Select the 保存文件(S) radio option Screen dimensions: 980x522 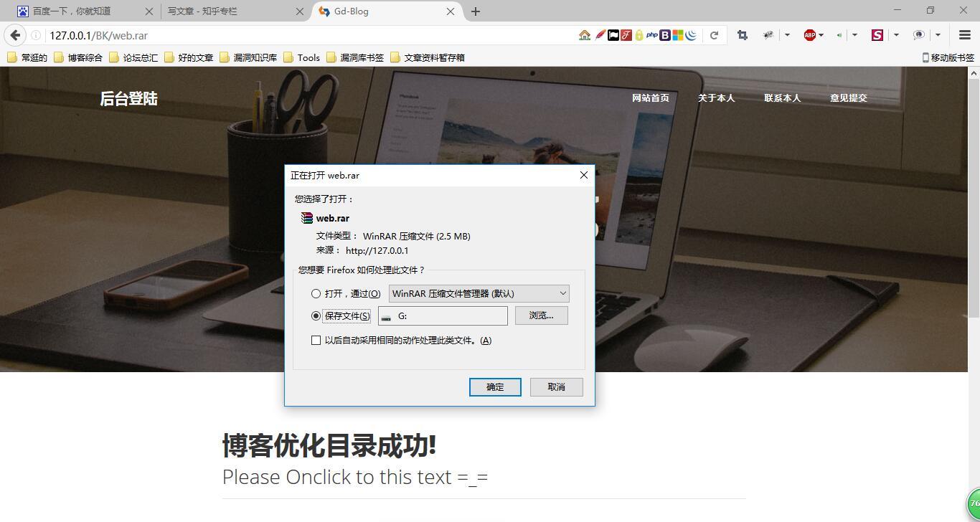(x=316, y=315)
